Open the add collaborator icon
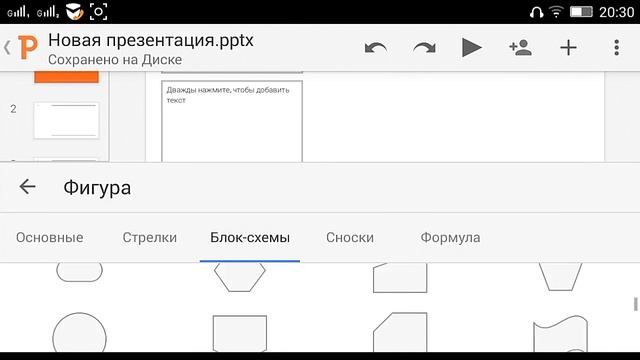 click(520, 48)
